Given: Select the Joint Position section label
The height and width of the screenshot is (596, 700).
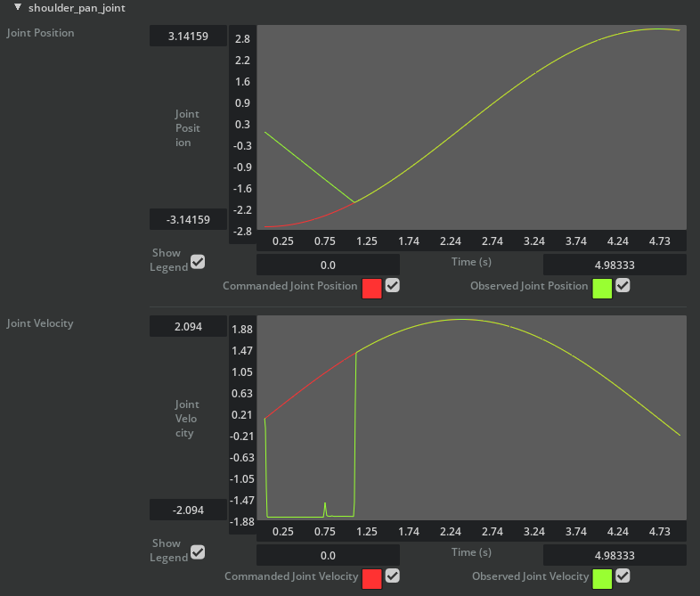Looking at the screenshot, I should 40,33.
